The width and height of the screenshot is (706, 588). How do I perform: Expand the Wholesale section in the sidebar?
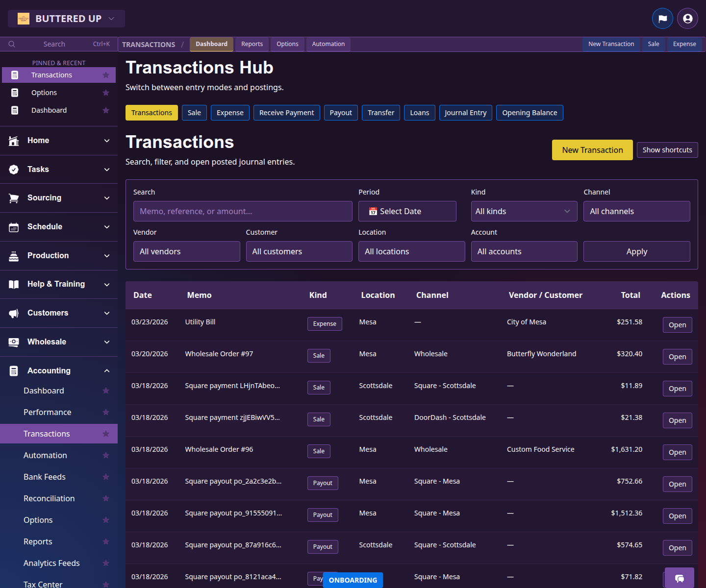click(107, 342)
